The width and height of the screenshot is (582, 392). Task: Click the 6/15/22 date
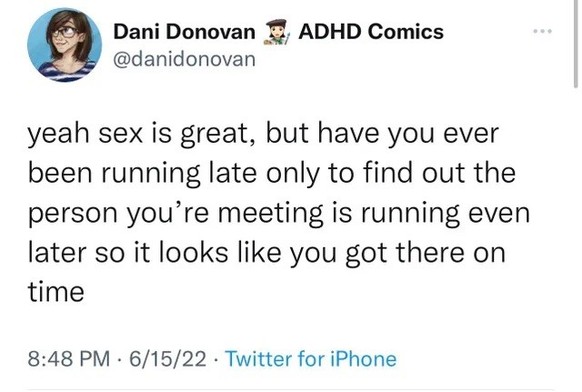167,359
